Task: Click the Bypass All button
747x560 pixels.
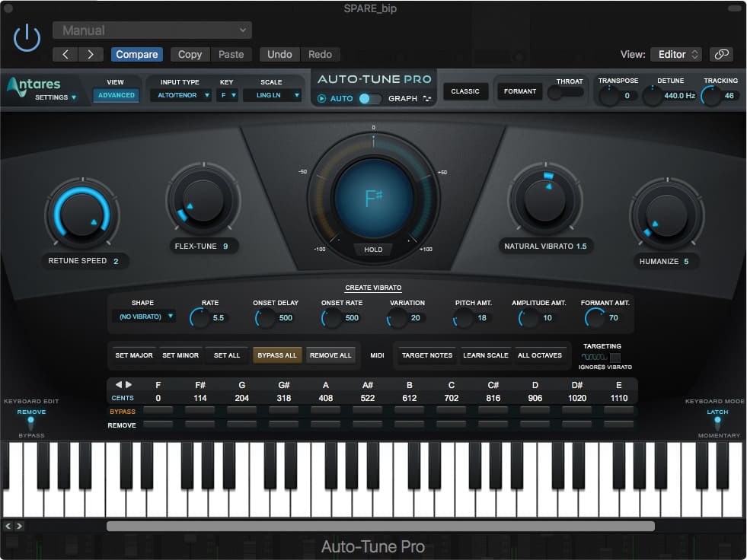Action: coord(276,355)
